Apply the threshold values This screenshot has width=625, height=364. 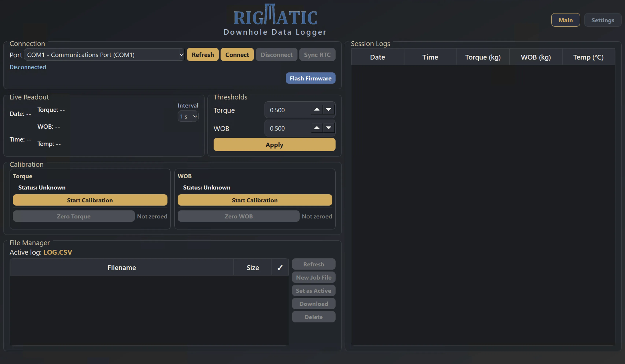[x=274, y=145]
